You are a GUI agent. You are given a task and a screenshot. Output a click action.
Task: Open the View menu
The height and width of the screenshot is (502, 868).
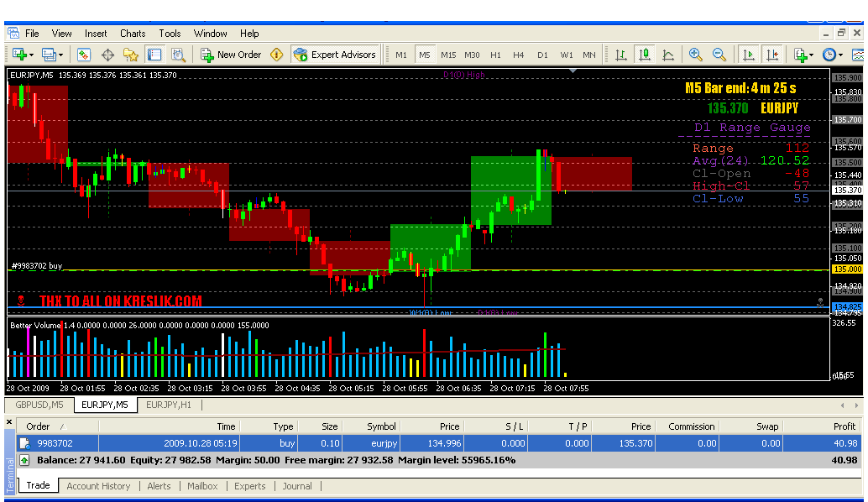click(61, 34)
